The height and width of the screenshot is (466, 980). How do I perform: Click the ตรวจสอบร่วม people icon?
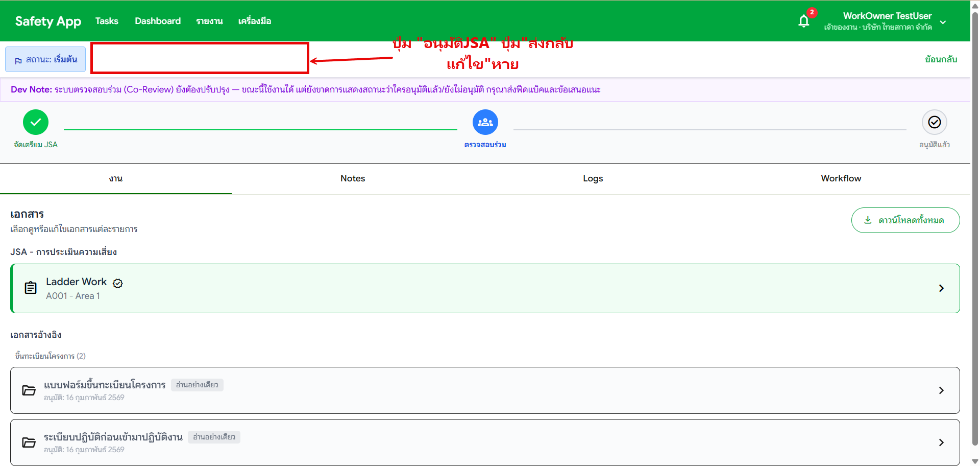[x=485, y=122]
